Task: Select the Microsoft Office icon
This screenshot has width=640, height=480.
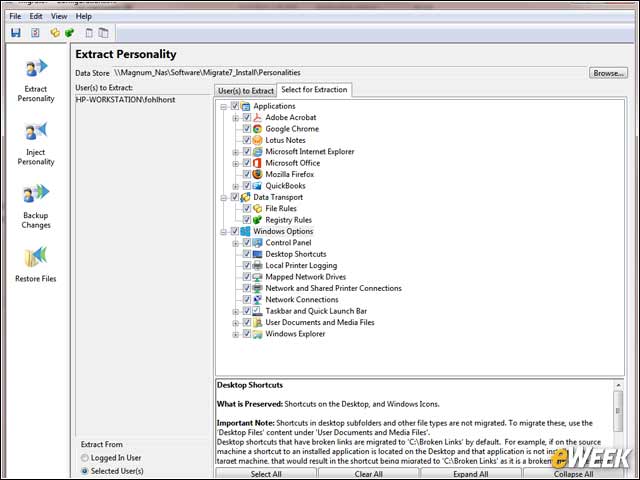Action: coord(257,163)
